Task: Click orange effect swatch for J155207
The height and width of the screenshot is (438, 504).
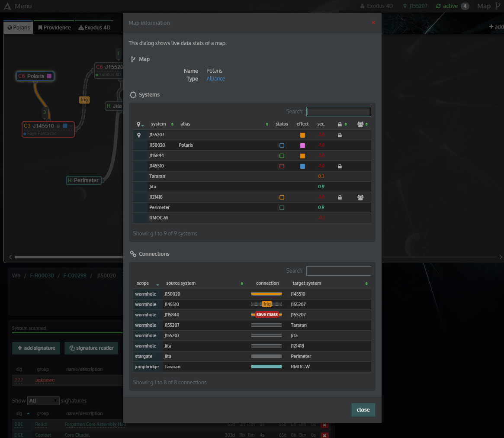Action: [302, 135]
